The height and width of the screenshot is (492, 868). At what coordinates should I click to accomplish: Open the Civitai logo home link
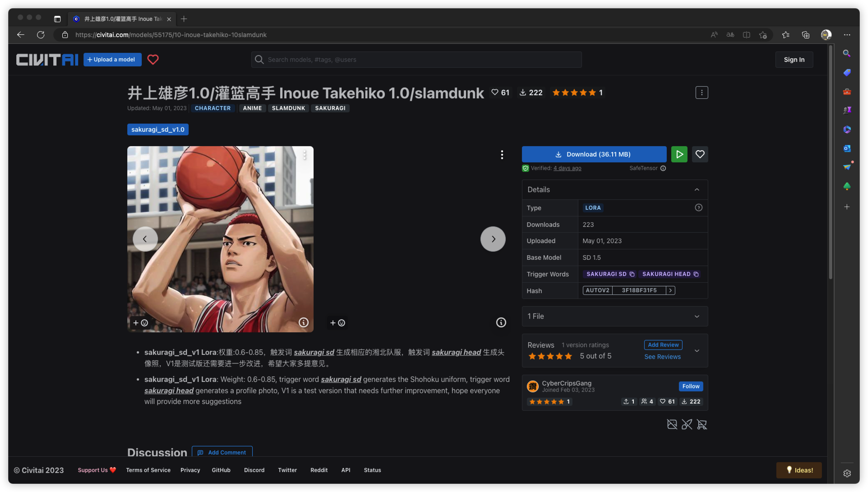click(47, 60)
